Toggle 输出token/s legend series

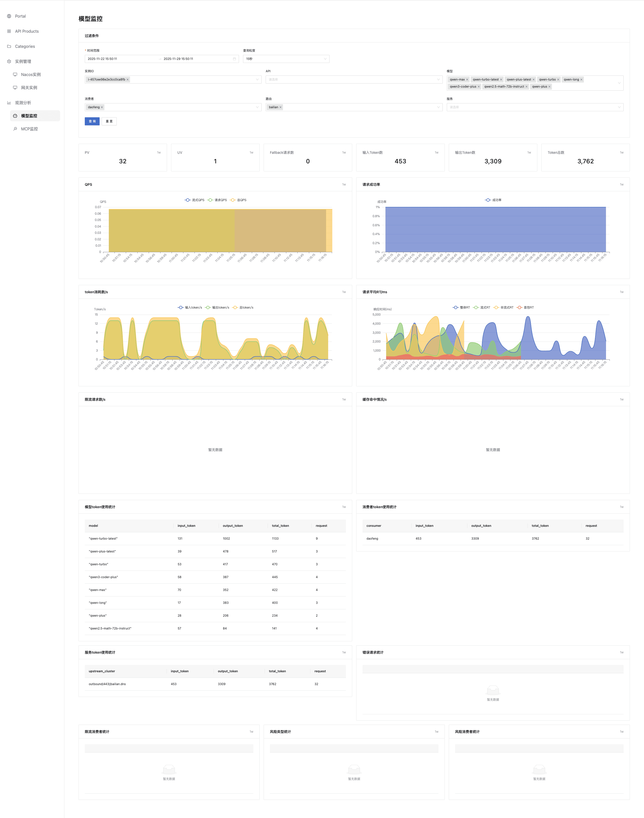tap(217, 308)
